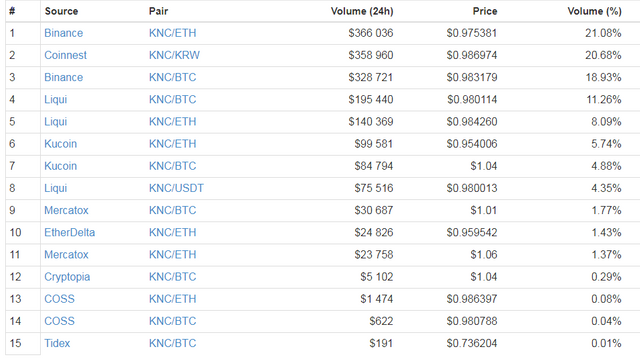The width and height of the screenshot is (640, 361).
Task: Open the COSS link in row 13
Action: pyautogui.click(x=59, y=299)
